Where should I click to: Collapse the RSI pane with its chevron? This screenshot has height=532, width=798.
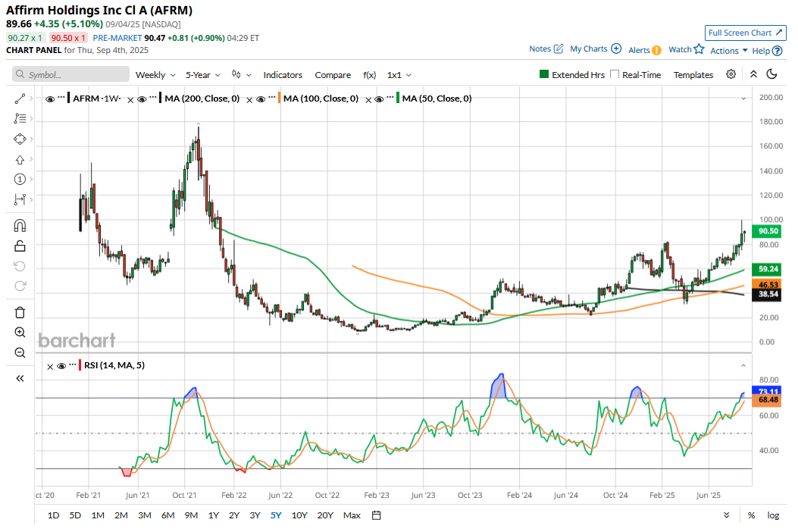coord(743,365)
